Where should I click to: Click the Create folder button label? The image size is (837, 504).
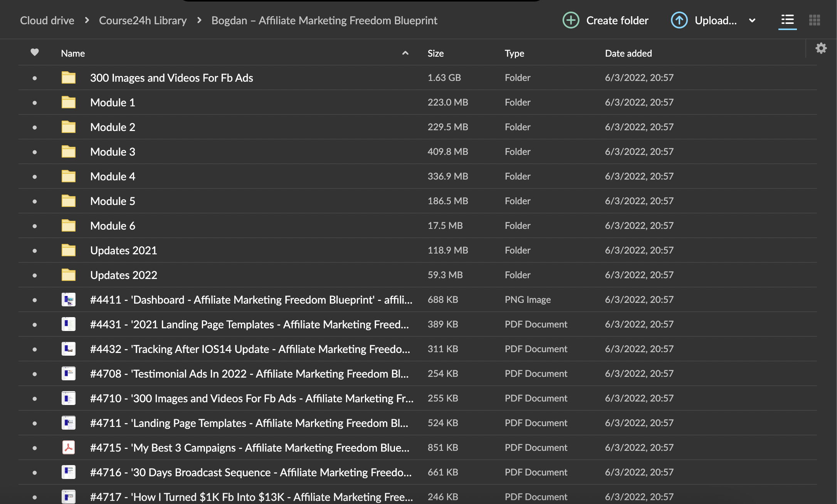click(x=617, y=20)
